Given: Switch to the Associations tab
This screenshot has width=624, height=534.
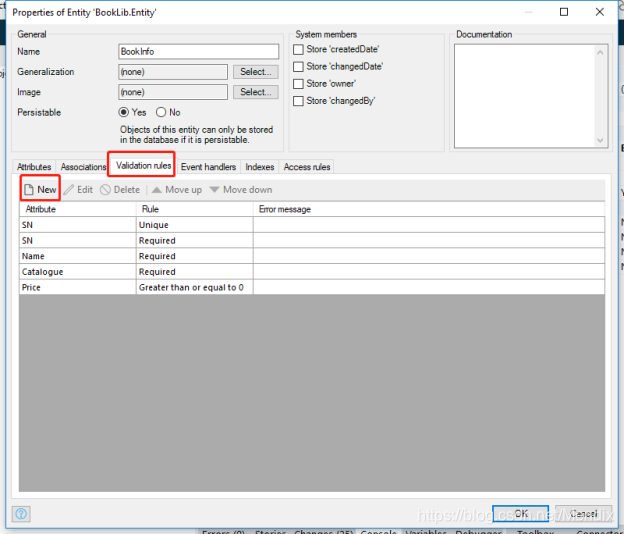Looking at the screenshot, I should (83, 167).
